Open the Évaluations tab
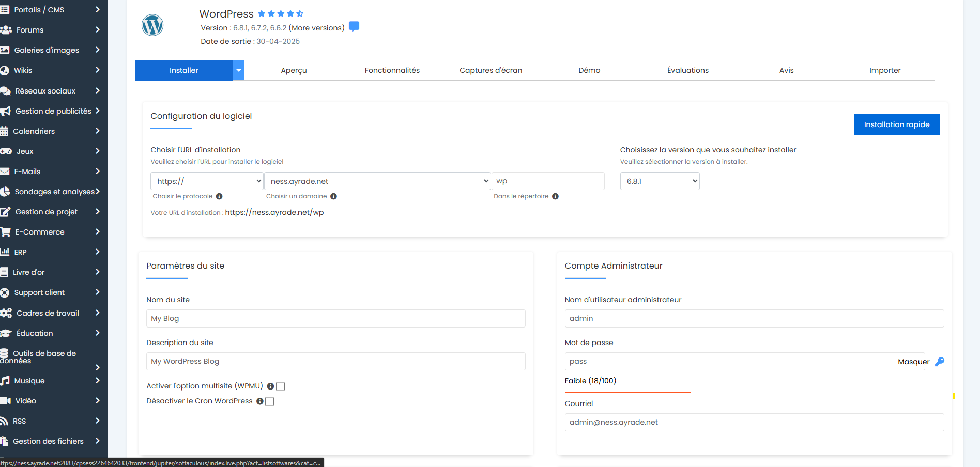The height and width of the screenshot is (467, 980). point(688,70)
